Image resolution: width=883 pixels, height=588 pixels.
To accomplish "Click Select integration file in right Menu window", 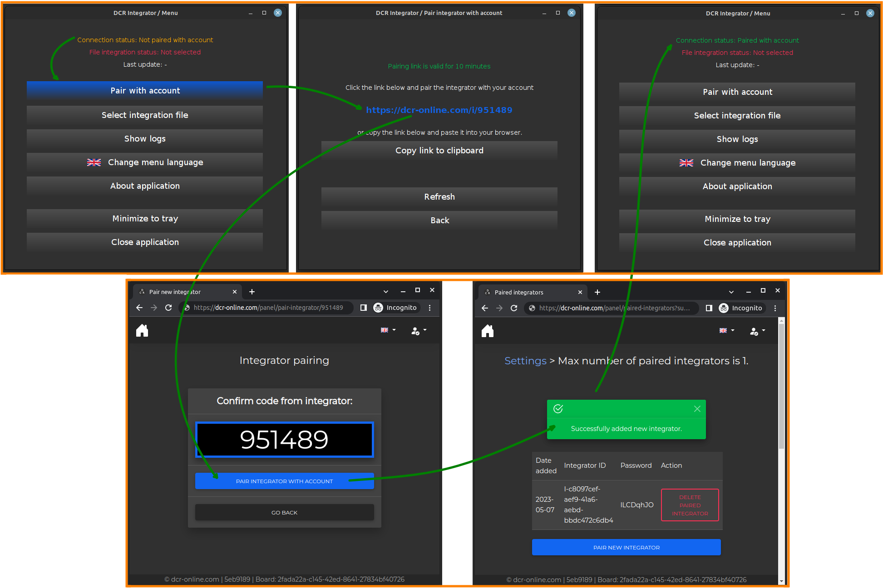I will point(737,116).
